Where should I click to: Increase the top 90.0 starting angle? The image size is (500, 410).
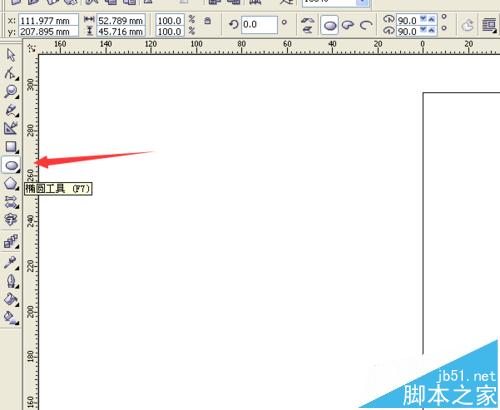pyautogui.click(x=432, y=19)
